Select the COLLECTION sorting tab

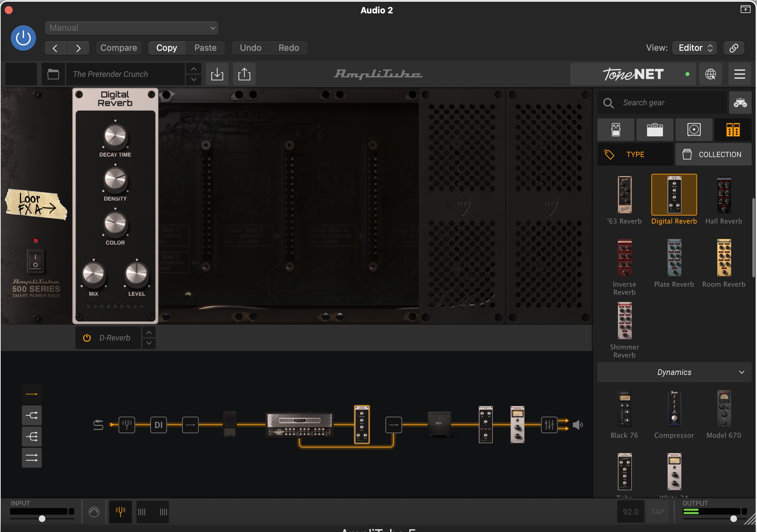click(714, 154)
